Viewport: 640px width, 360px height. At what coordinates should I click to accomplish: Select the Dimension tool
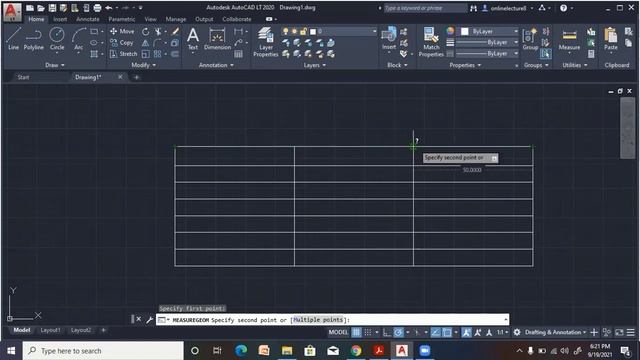tap(217, 39)
